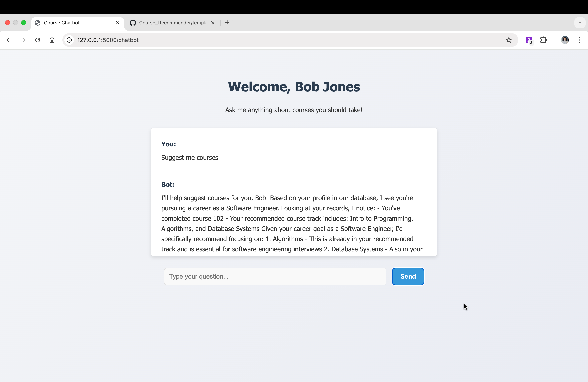Open the Chrome profile avatar
This screenshot has width=588, height=382.
pos(565,40)
